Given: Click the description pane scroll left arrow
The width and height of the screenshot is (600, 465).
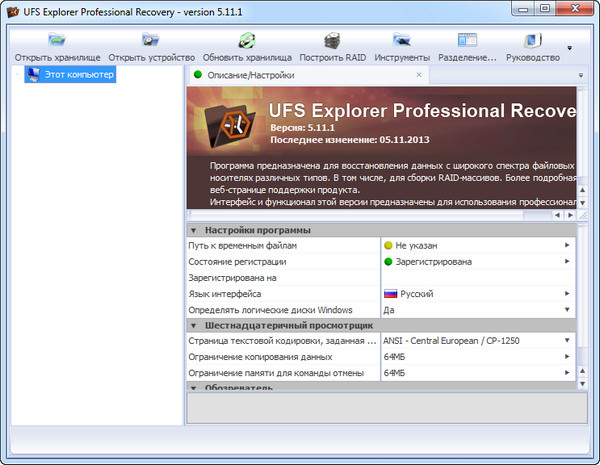Looking at the screenshot, I should tap(557, 215).
